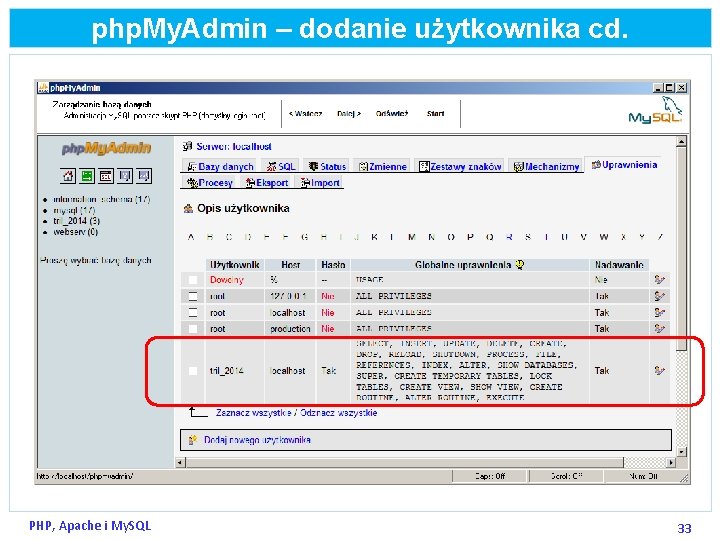This screenshot has height=540, width=720.
Task: Click the Użytkownik column header
Action: tap(235, 265)
